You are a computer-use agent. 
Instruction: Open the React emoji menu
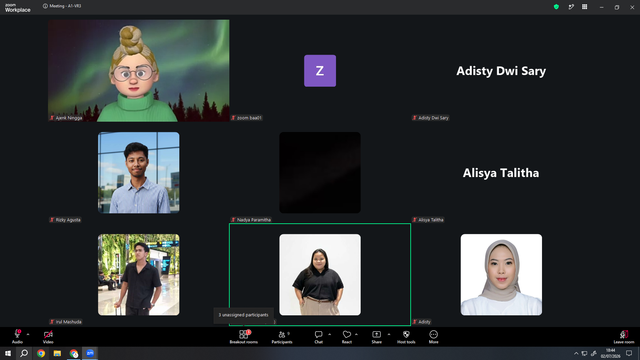(x=347, y=336)
